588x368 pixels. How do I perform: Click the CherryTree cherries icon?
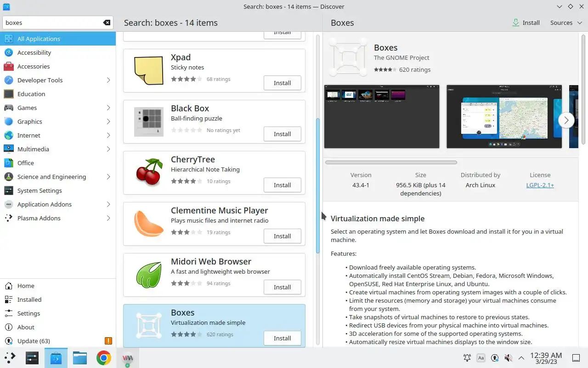tap(148, 172)
